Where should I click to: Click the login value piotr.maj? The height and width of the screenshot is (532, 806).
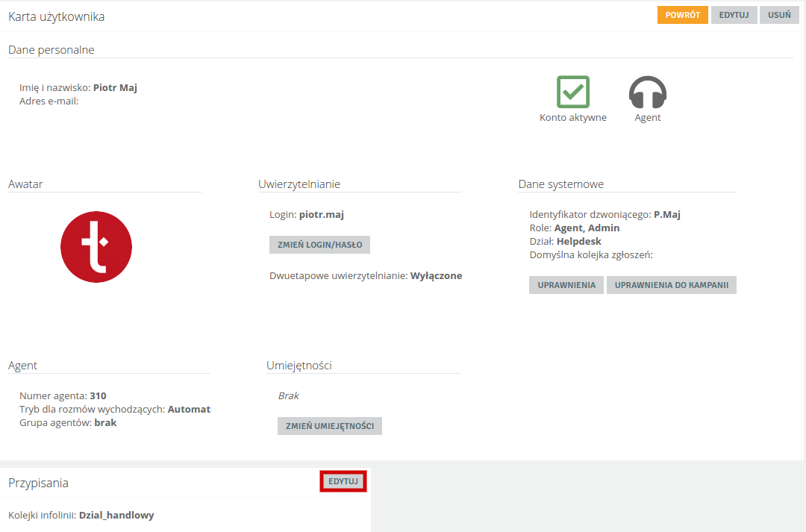pos(321,214)
